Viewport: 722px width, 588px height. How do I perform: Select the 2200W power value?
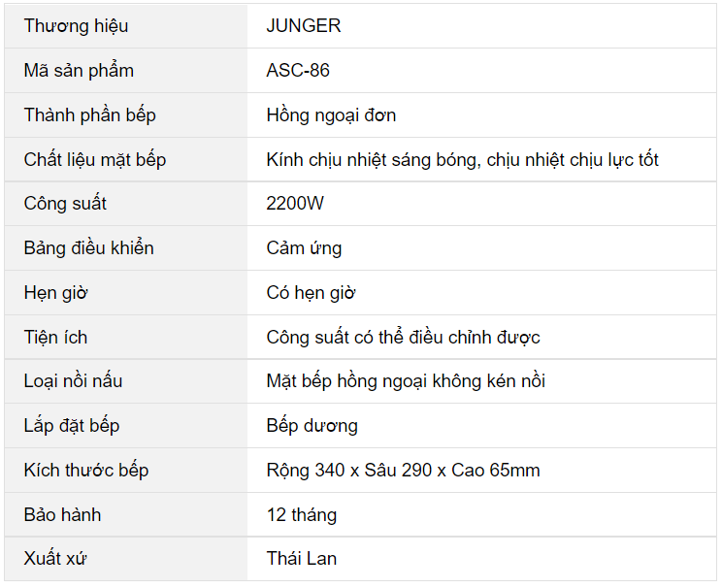point(295,203)
